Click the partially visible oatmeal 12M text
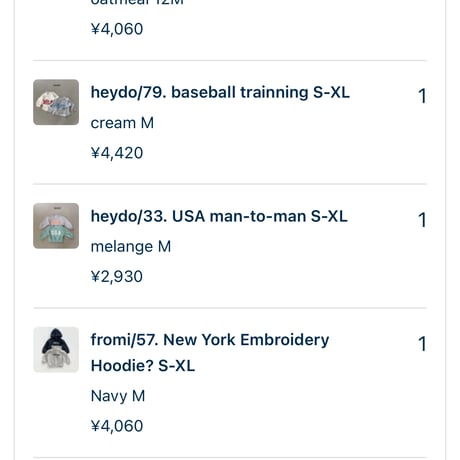Screen dimensions: 460x460 coord(137,3)
